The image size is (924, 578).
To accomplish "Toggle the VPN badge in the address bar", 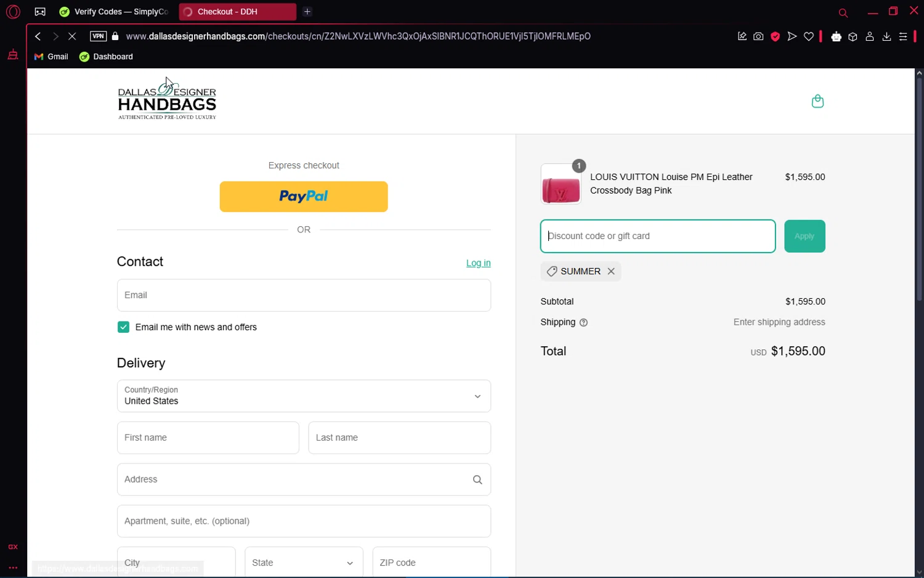I will pos(98,36).
